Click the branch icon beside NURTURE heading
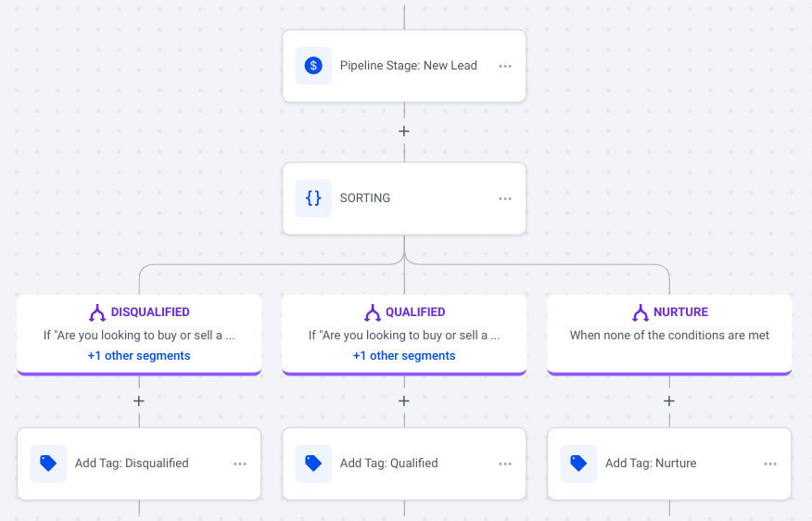 (641, 312)
